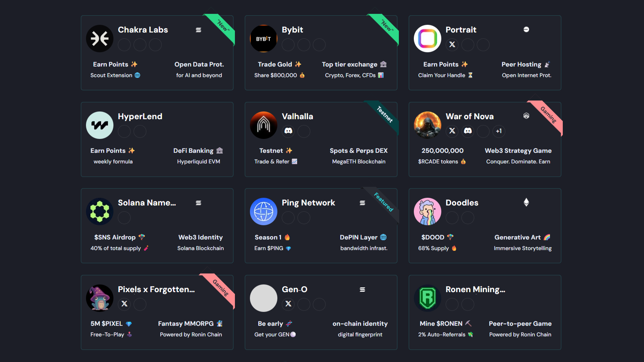Click '$SNS Airdrop' on Solana Name card
Image resolution: width=644 pixels, height=362 pixels.
[120, 237]
